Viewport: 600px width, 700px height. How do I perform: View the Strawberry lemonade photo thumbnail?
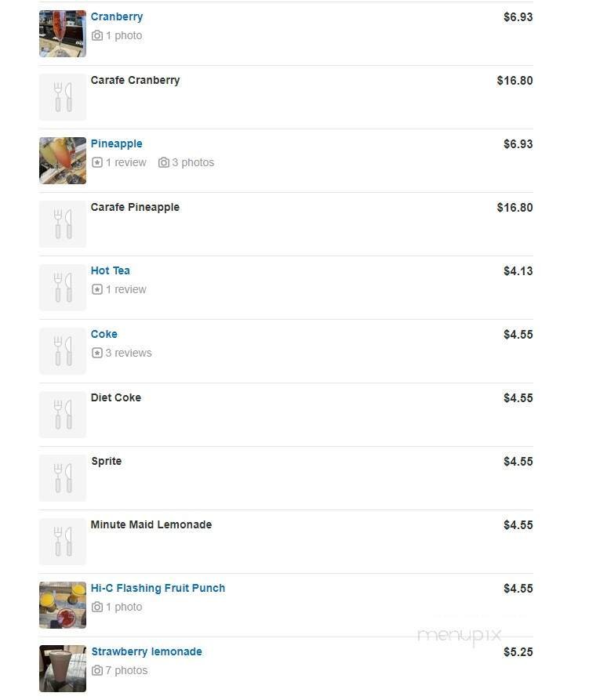[x=63, y=669]
